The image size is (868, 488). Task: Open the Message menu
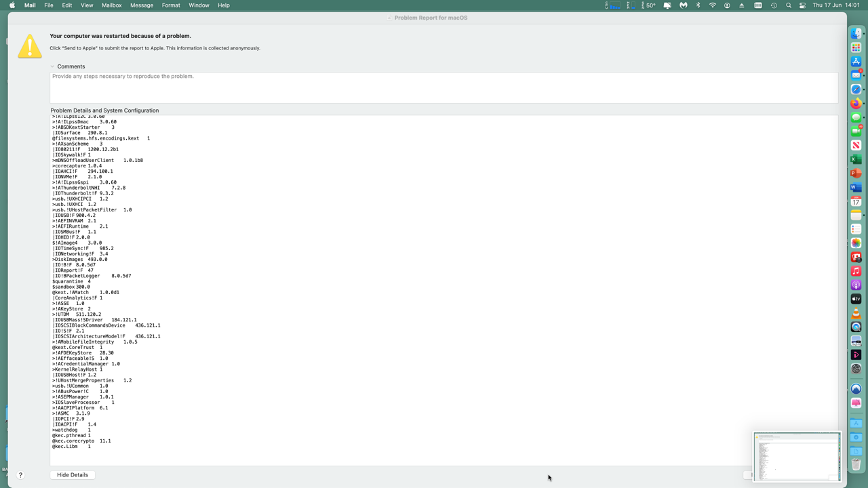(142, 5)
